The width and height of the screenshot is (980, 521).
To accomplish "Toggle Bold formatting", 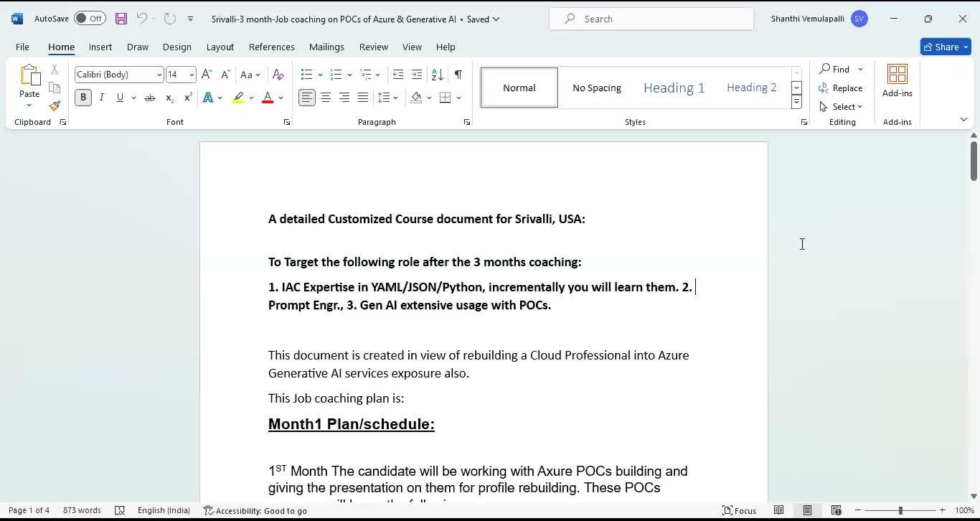I will (83, 98).
